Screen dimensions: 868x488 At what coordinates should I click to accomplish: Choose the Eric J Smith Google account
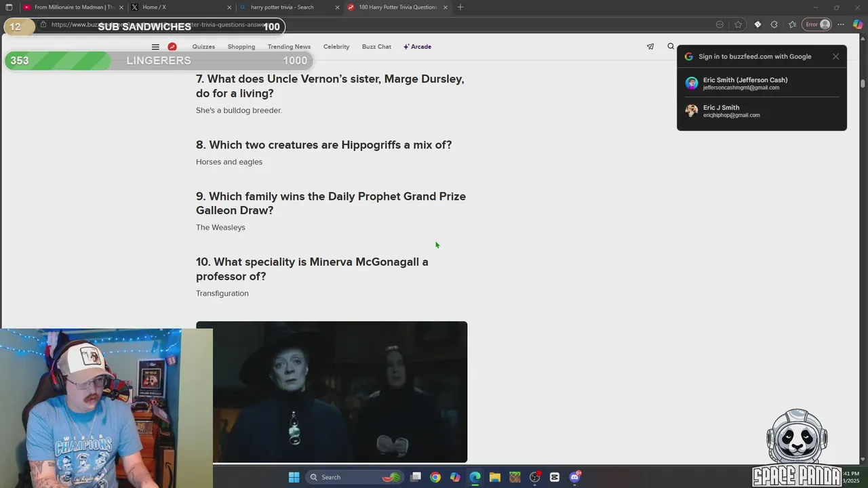tap(762, 111)
